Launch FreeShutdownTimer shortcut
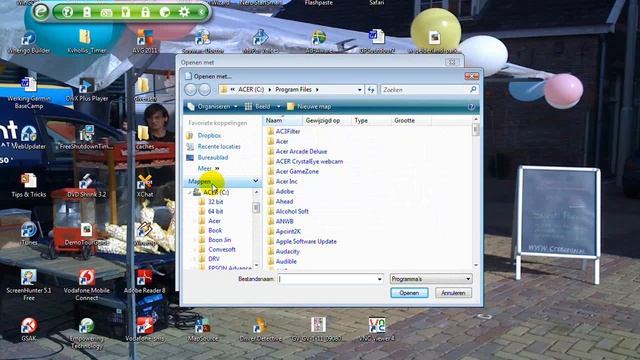 [x=87, y=138]
